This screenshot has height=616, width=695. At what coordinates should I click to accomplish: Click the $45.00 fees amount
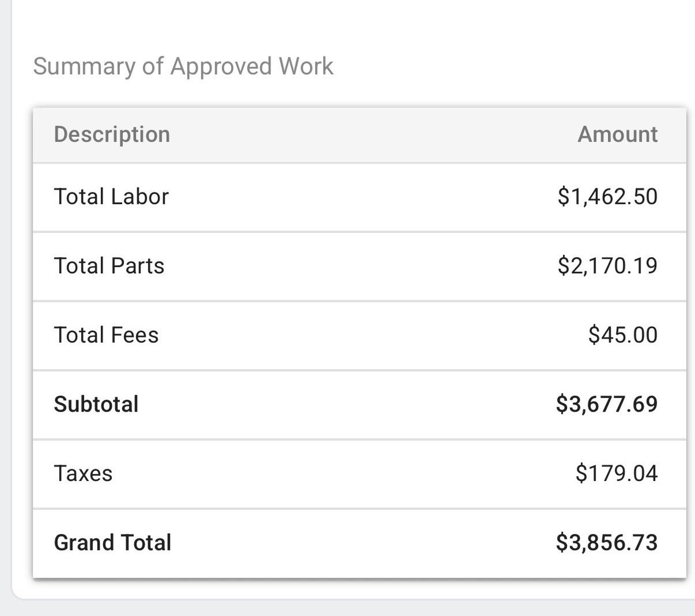[623, 335]
